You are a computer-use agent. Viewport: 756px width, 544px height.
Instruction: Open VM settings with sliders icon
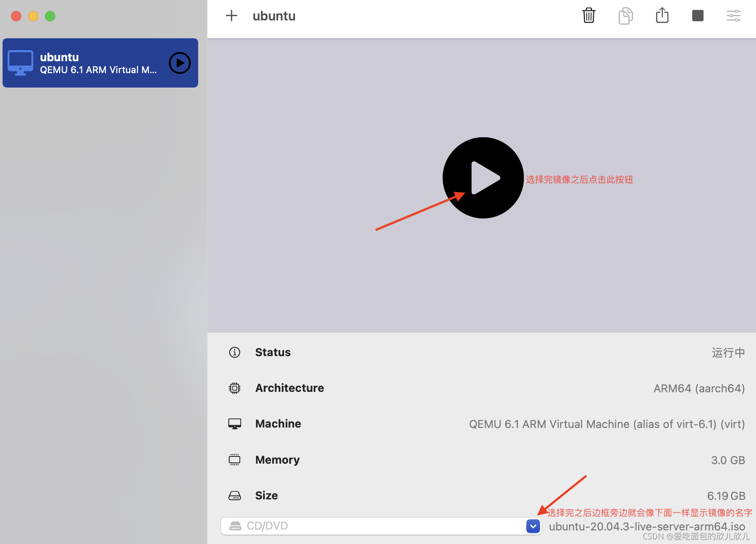point(733,16)
